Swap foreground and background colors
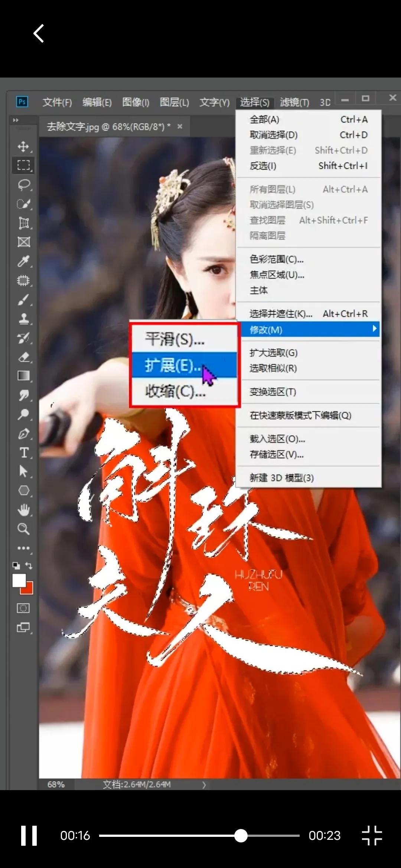This screenshot has height=868, width=401. (29, 566)
